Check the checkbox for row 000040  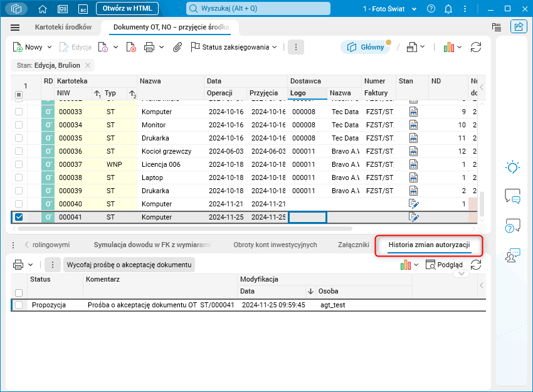pos(19,204)
